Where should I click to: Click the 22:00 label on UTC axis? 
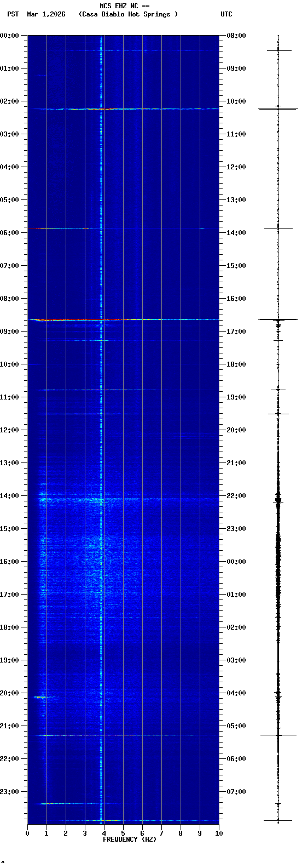pos(236,496)
